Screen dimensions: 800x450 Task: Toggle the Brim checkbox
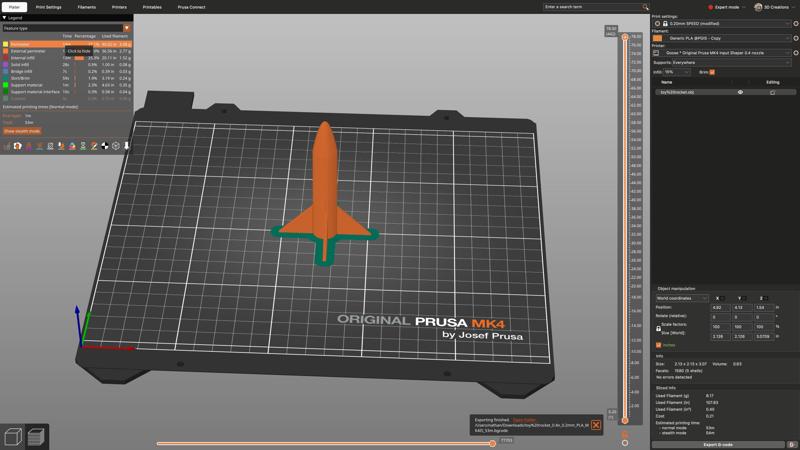click(712, 72)
